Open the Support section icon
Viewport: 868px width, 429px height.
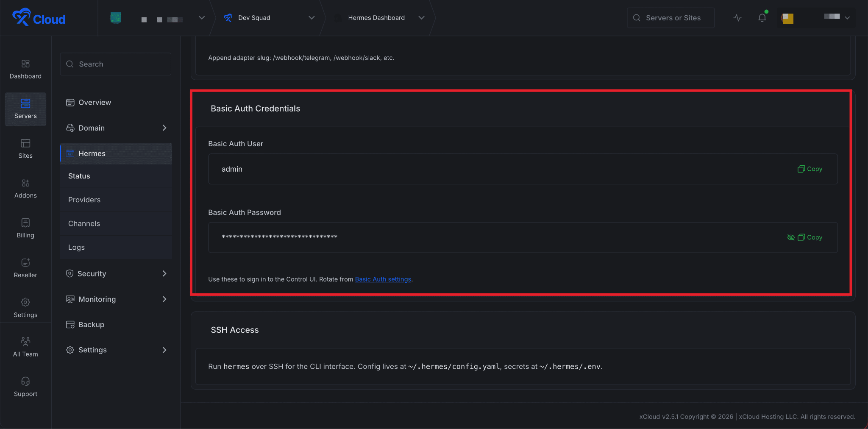pos(25,386)
